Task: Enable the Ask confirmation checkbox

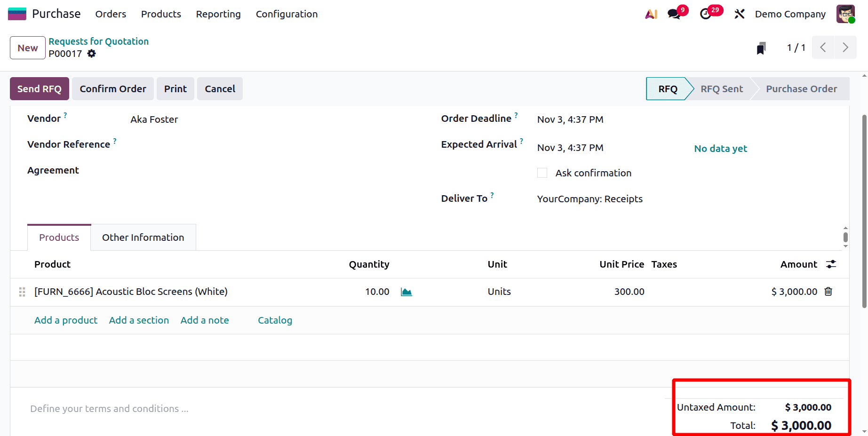Action: (x=542, y=173)
